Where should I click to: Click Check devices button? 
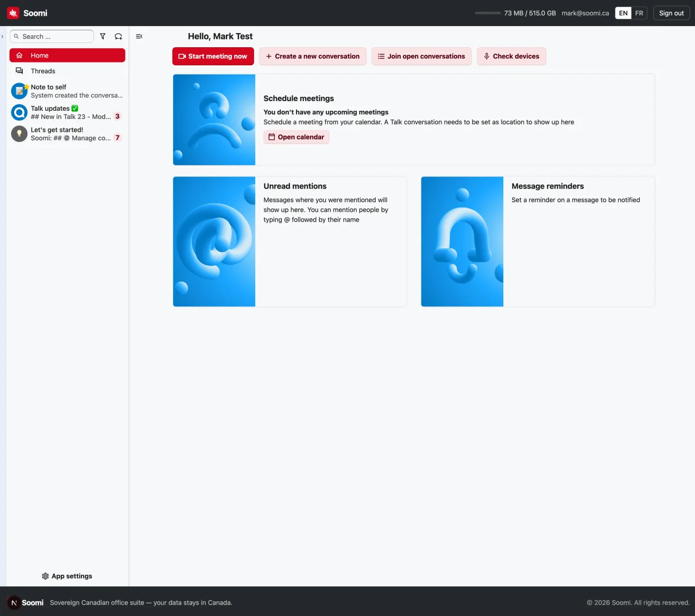click(x=511, y=56)
